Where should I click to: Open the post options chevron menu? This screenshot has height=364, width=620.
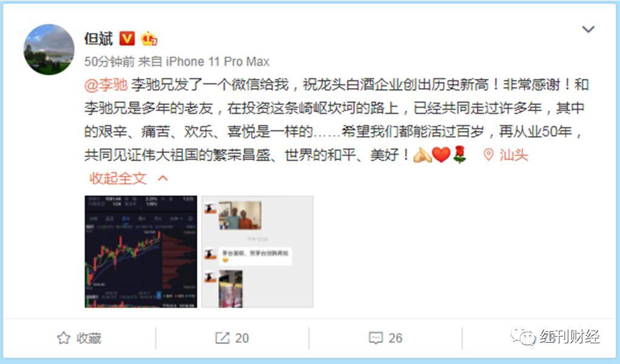(588, 29)
